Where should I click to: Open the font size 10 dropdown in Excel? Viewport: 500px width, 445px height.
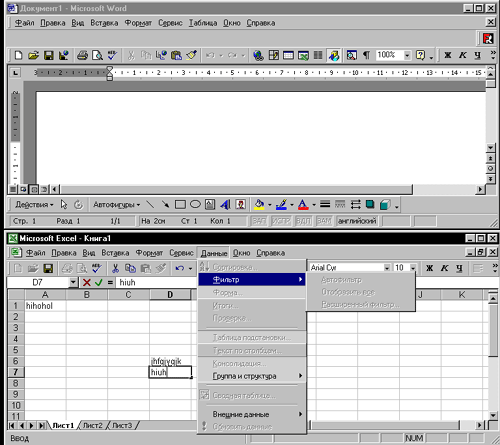pyautogui.click(x=413, y=268)
